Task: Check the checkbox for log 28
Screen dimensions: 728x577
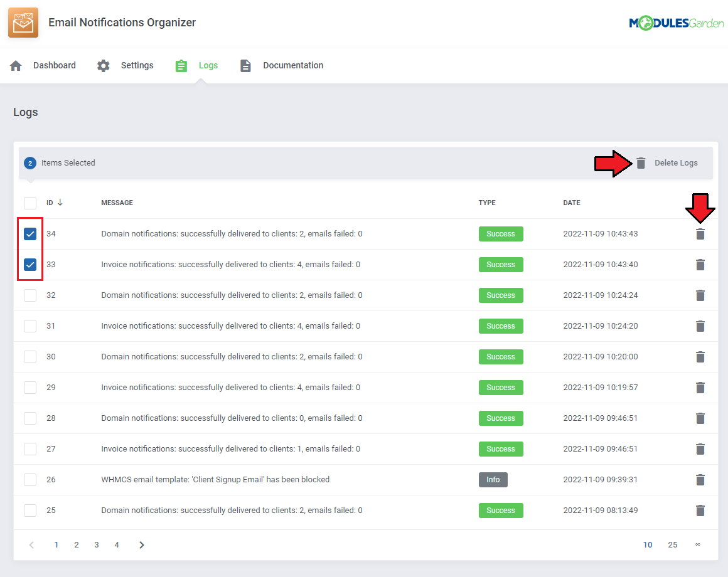Action: tap(30, 418)
